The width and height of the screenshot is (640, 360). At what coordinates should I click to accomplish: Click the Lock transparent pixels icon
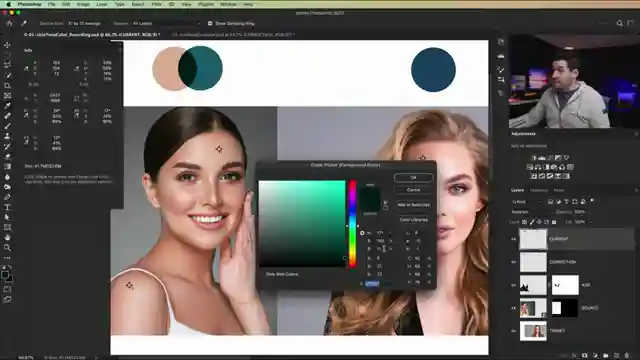[524, 222]
